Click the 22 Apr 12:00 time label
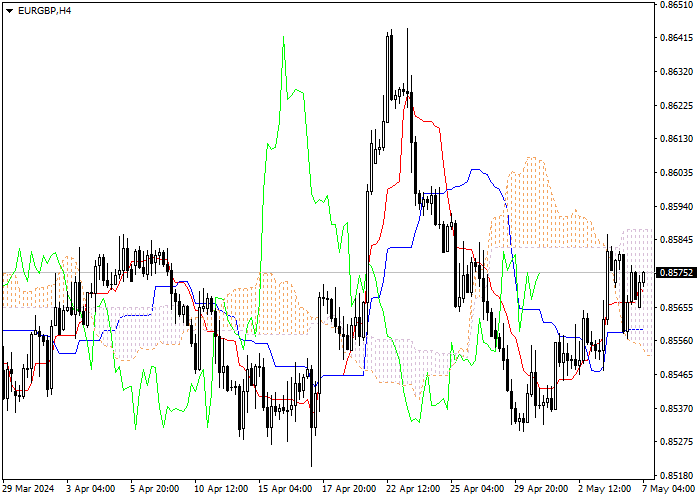This screenshot has height=500, width=700. point(413,489)
